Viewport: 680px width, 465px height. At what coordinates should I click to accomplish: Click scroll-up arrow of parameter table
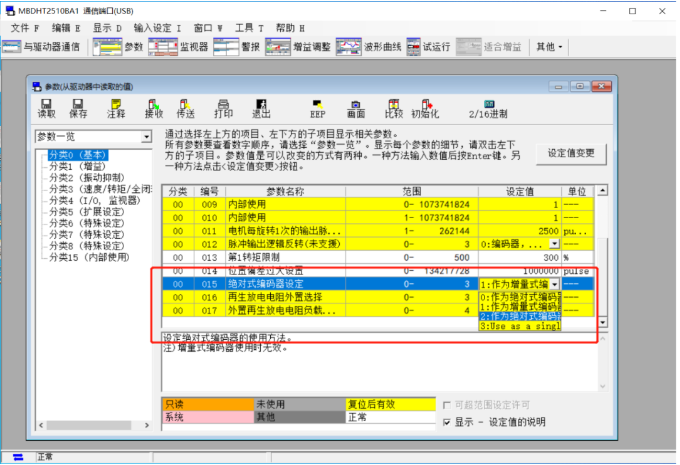(x=602, y=190)
